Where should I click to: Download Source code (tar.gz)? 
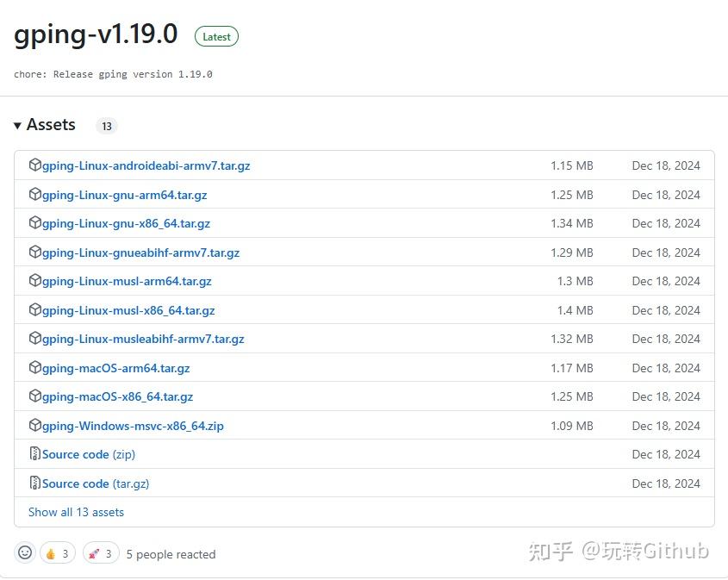96,483
